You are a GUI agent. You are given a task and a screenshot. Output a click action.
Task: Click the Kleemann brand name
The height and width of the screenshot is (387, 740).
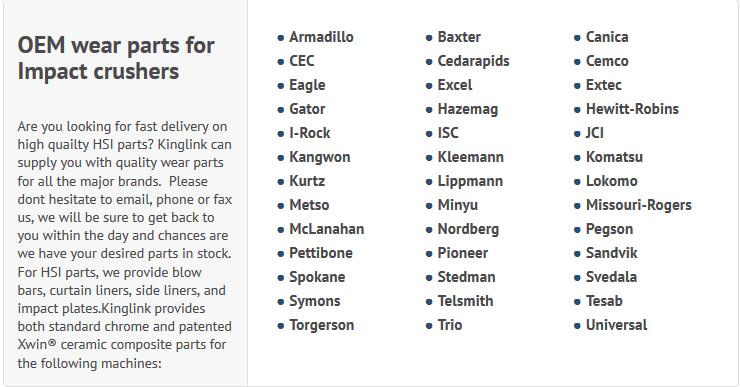pos(471,157)
